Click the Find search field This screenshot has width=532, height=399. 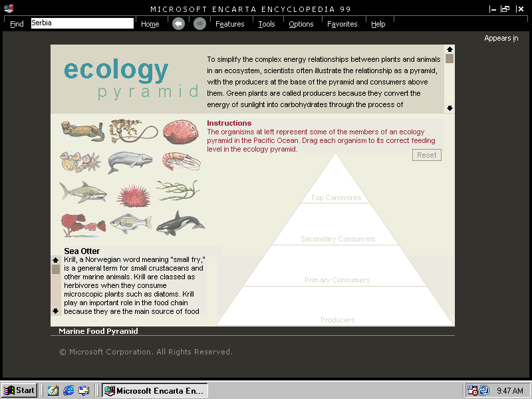[x=82, y=23]
